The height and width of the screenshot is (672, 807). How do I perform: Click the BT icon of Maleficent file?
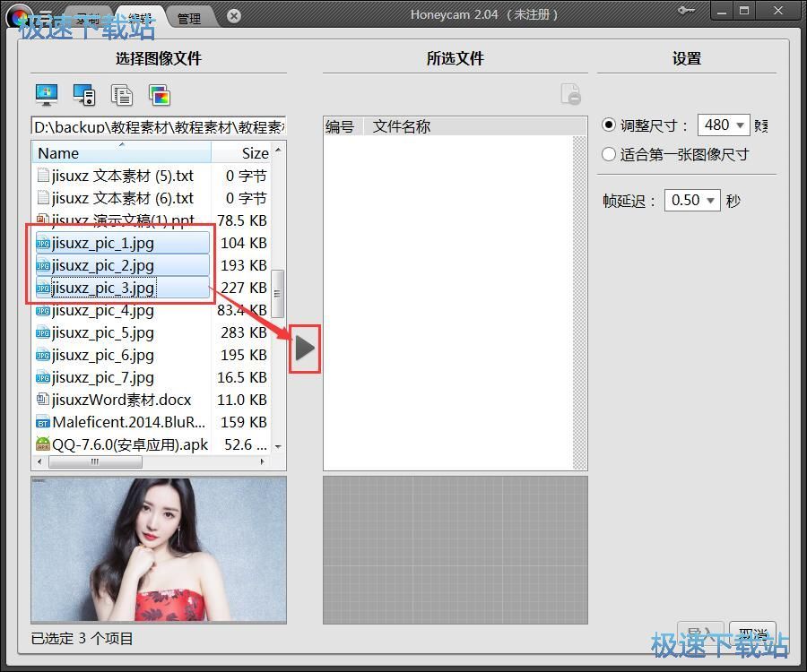click(x=43, y=423)
